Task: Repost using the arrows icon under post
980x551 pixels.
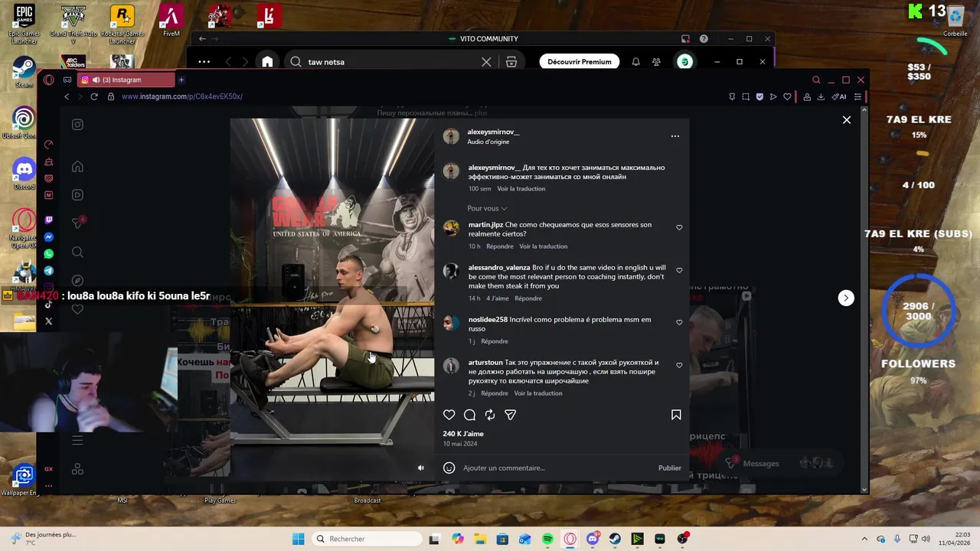Action: [490, 415]
